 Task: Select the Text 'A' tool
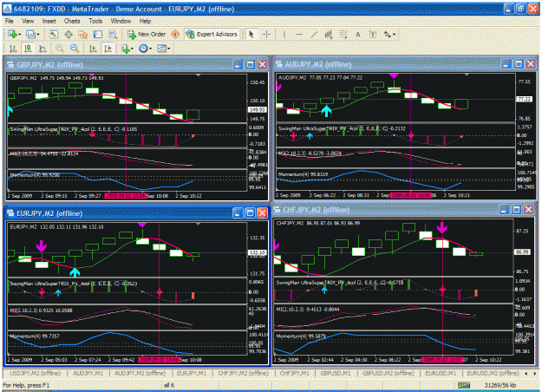tap(358, 34)
